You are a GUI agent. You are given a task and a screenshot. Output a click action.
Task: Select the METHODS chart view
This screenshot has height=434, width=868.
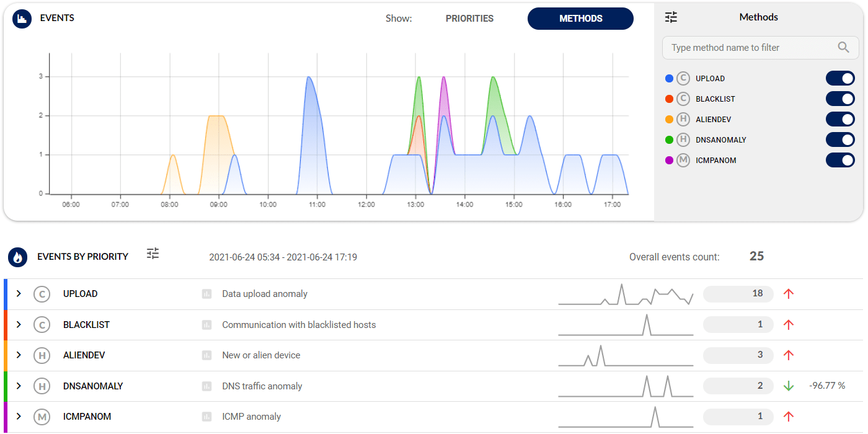[x=580, y=19]
